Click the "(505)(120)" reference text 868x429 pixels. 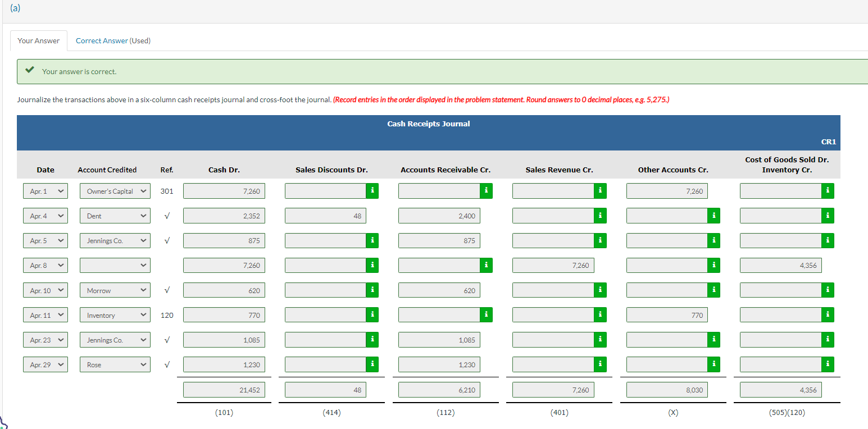point(787,413)
